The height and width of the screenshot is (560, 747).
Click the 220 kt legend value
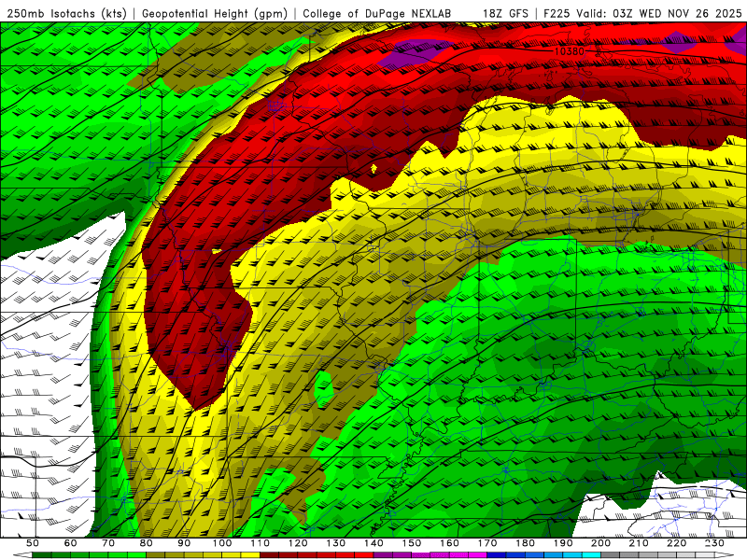click(x=676, y=543)
